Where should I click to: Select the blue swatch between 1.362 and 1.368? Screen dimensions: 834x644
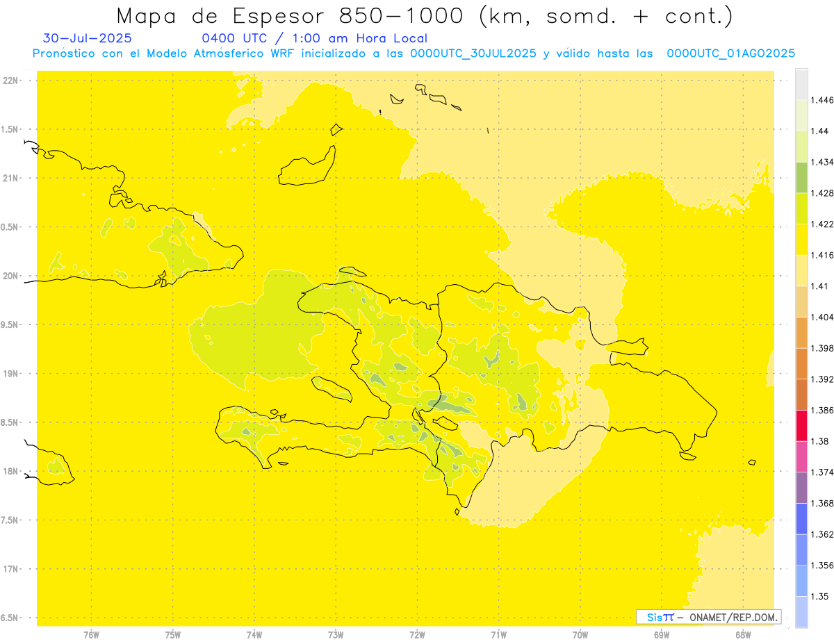pos(801,518)
